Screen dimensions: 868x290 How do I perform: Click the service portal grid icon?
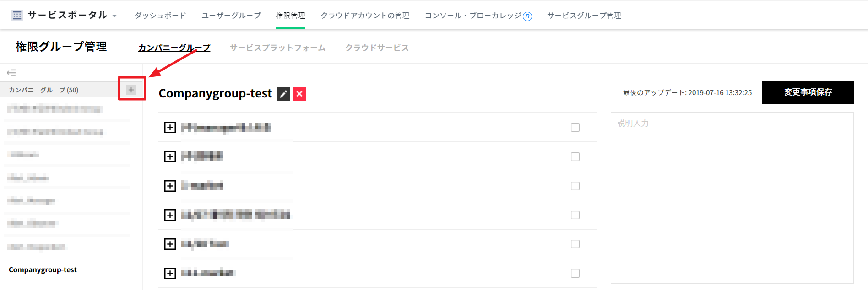[x=17, y=15]
